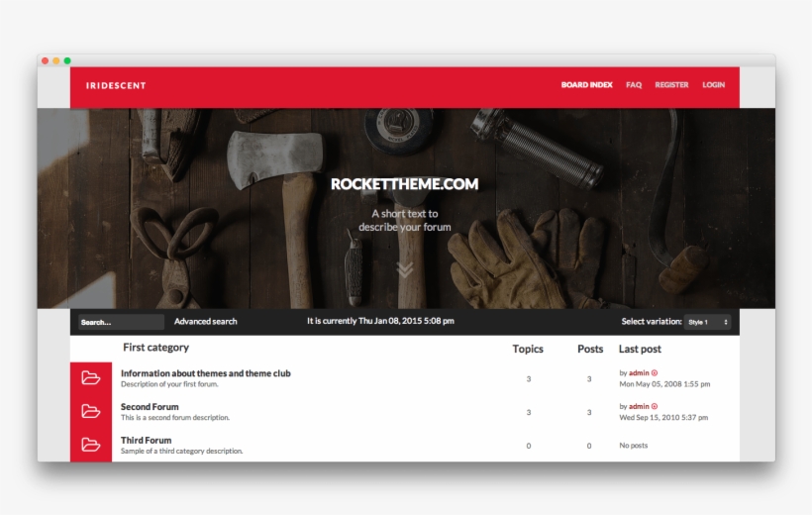Open the Board Index menu item
Viewport: 812px width, 515px height.
[x=586, y=85]
